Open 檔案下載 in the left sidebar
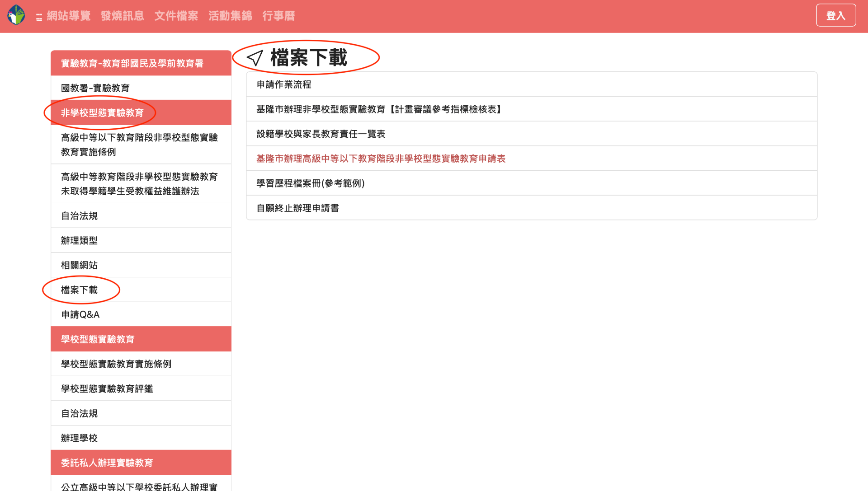Viewport: 868px width, 491px height. click(80, 290)
